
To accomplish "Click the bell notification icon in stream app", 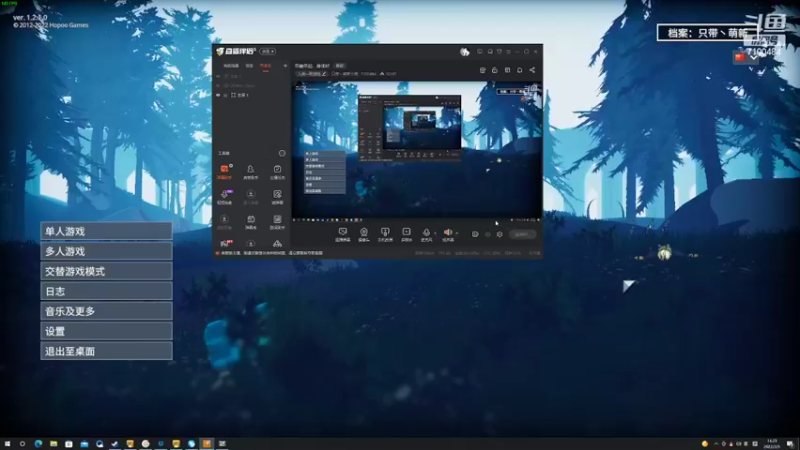I will (x=519, y=70).
